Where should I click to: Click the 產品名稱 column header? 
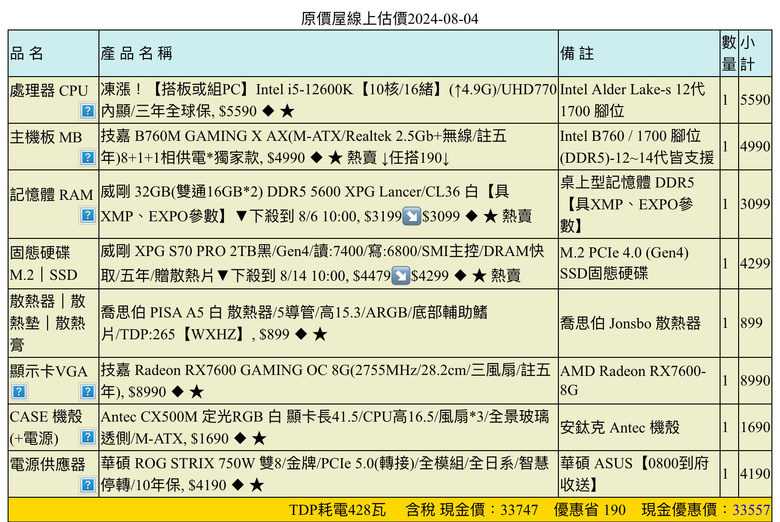(x=136, y=53)
